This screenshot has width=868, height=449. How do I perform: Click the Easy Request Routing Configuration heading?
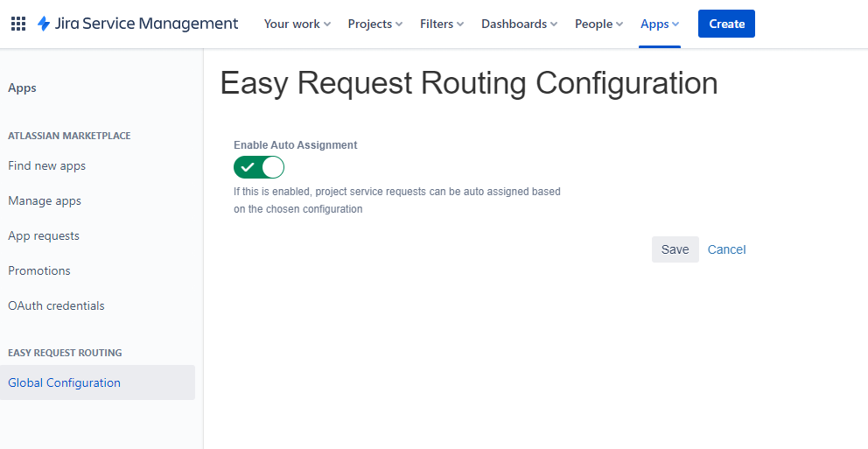tap(469, 84)
